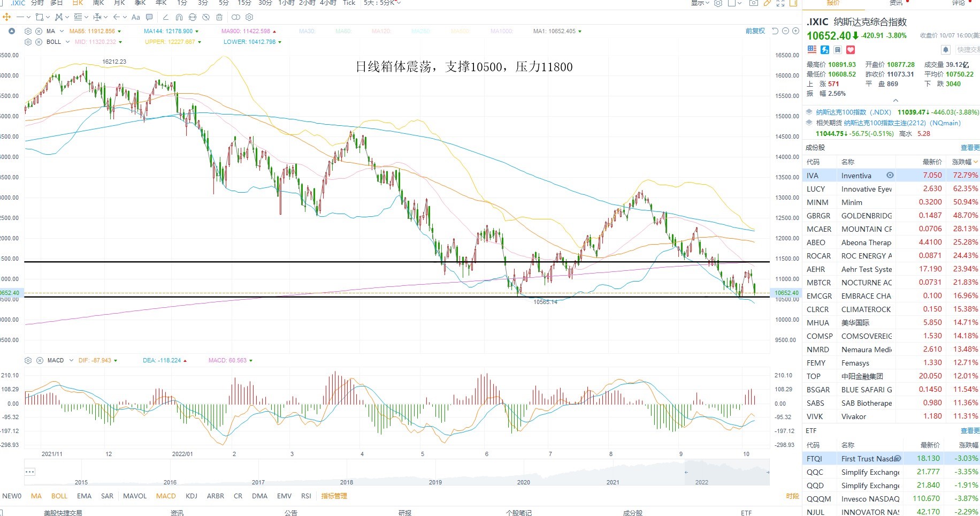
Task: Toggle the red heart watchlist favorite
Action: (x=851, y=49)
